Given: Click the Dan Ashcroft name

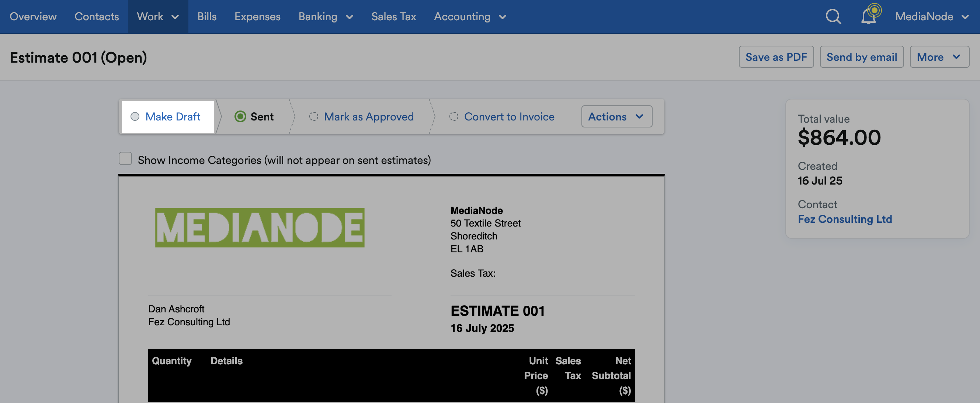Looking at the screenshot, I should (176, 309).
